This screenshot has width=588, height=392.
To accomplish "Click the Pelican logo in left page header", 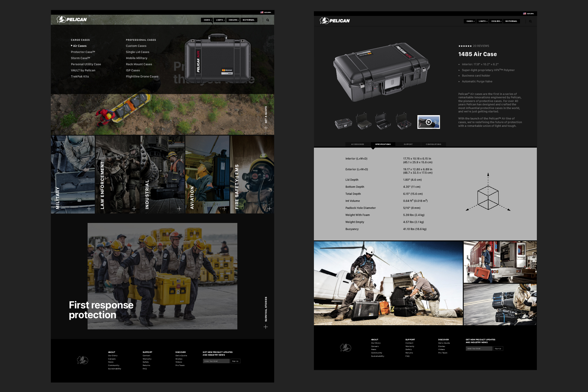I will (72, 20).
